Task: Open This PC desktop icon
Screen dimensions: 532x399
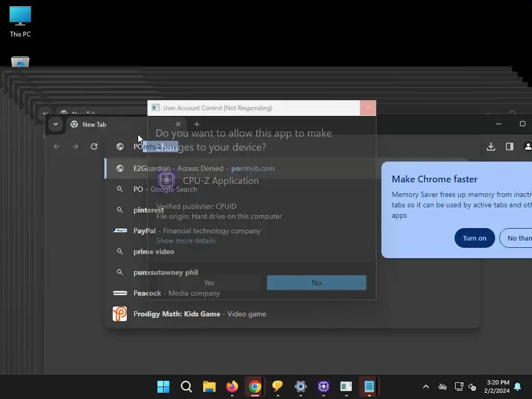Action: point(20,21)
